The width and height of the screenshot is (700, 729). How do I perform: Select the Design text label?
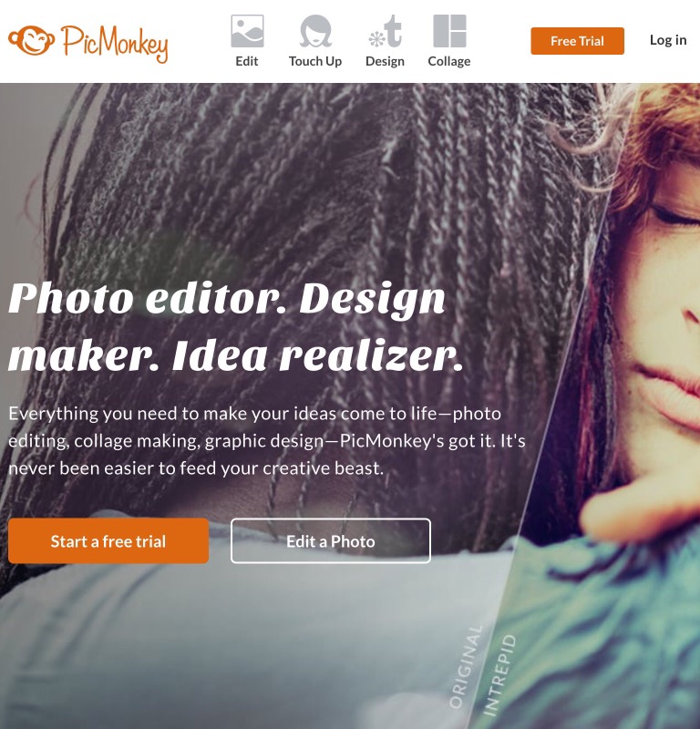point(386,61)
